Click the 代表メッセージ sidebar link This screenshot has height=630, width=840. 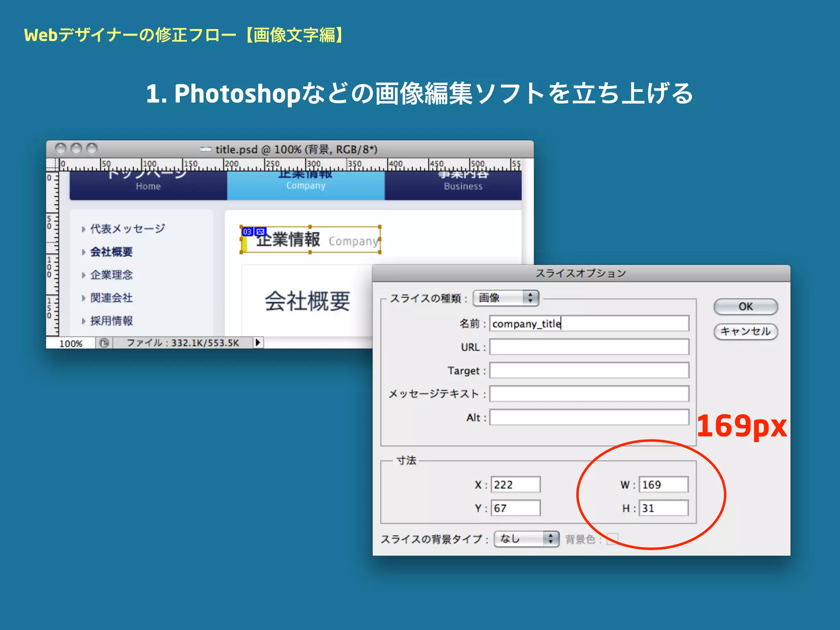point(128,228)
